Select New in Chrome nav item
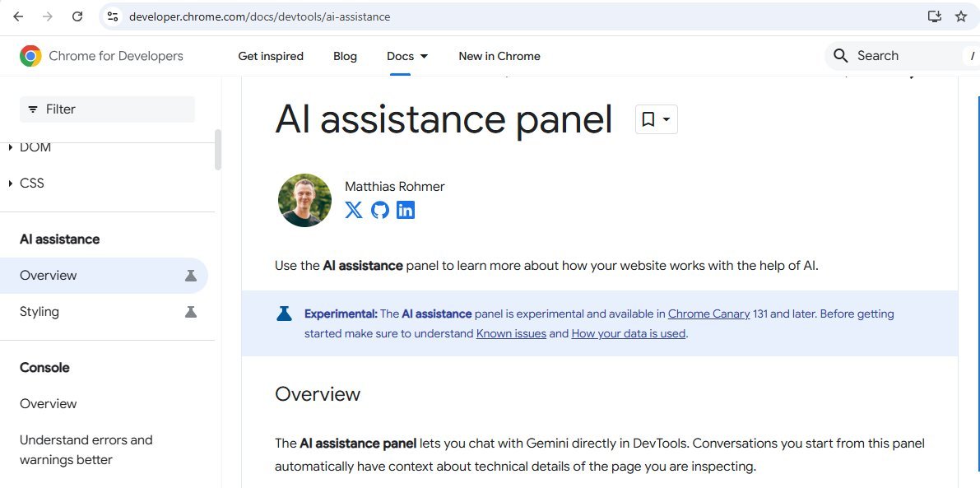The height and width of the screenshot is (488, 980). [499, 56]
